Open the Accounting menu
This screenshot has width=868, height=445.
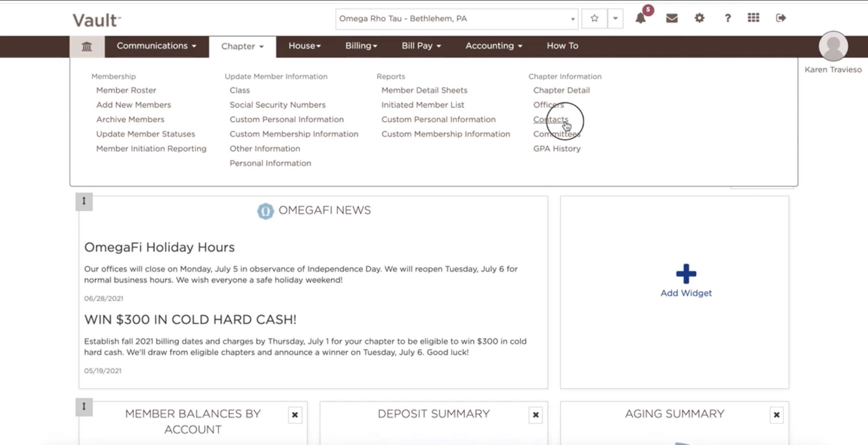tap(494, 46)
